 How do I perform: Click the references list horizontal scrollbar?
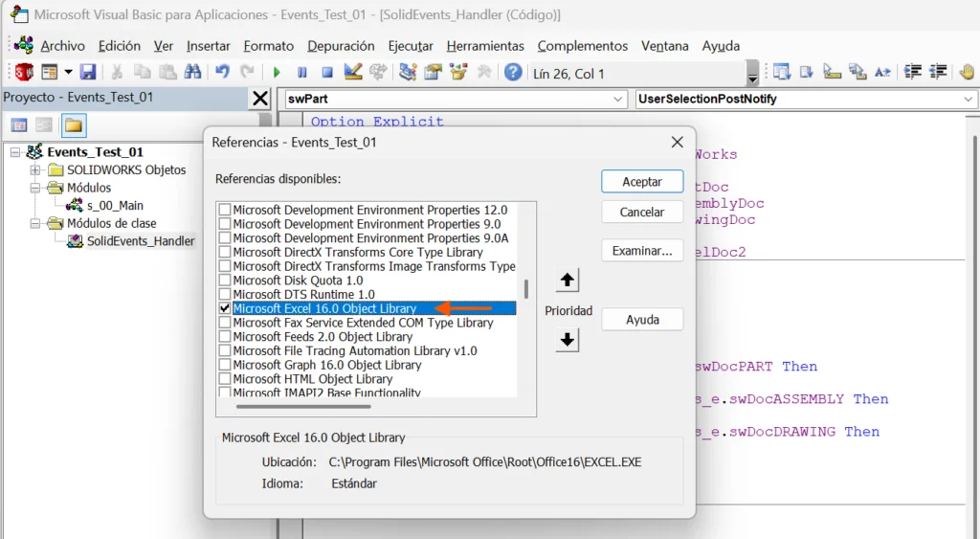[x=303, y=407]
